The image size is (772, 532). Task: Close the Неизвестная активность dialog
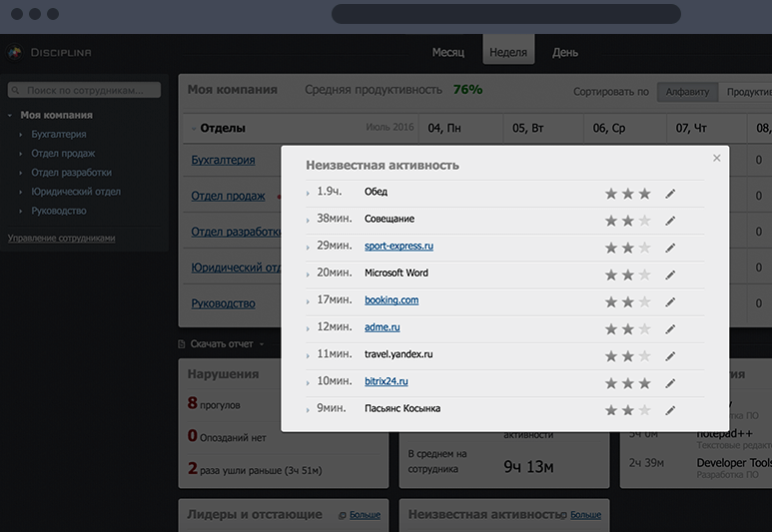pos(717,158)
